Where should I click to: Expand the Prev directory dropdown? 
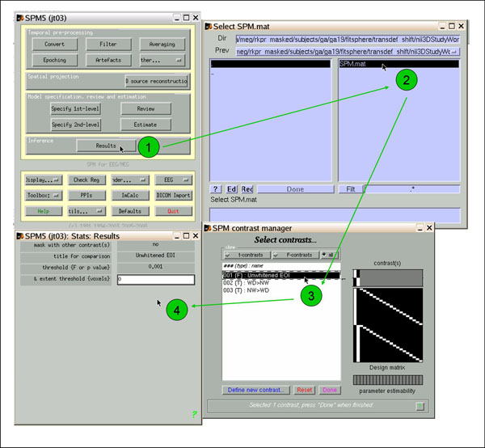(456, 51)
